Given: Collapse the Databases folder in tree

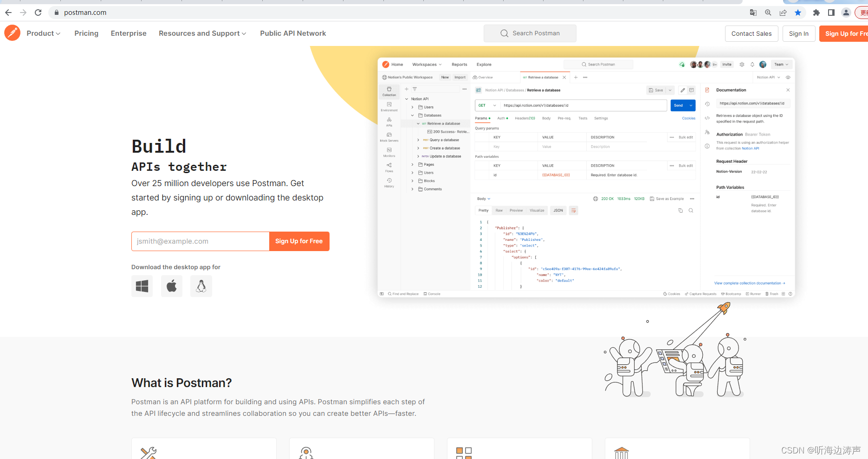Looking at the screenshot, I should [x=412, y=116].
